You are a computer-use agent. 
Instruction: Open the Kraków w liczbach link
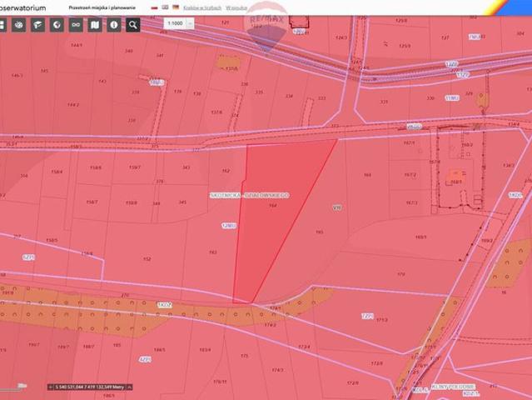(x=204, y=7)
